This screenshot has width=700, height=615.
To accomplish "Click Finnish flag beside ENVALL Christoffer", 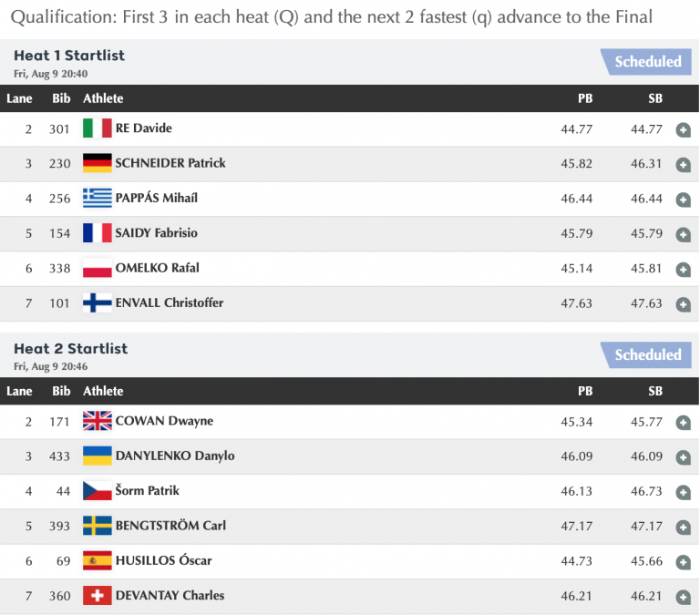I will point(97,302).
